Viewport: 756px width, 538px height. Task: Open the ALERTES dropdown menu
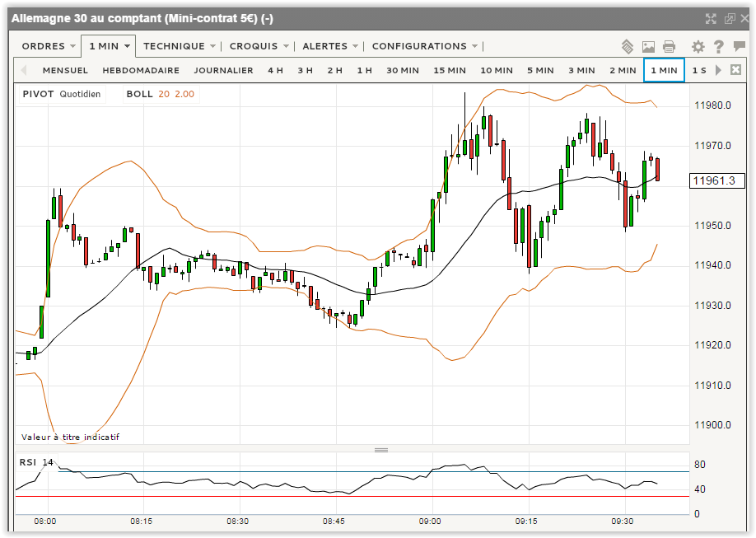pyautogui.click(x=330, y=46)
